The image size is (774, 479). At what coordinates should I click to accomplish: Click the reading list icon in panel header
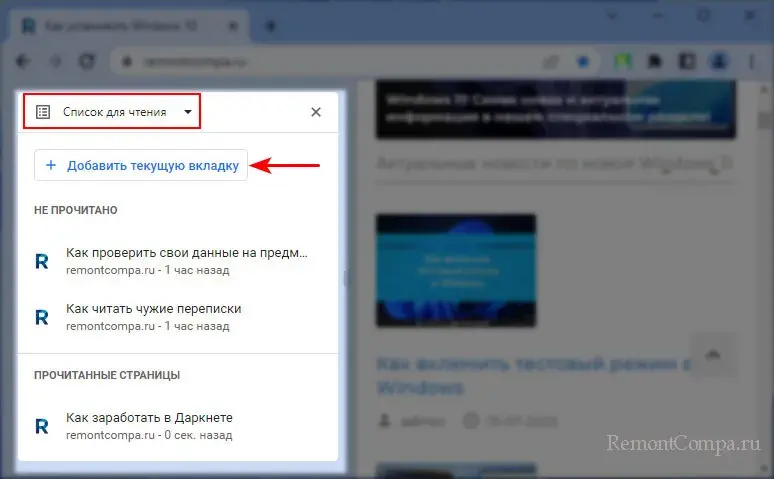[x=43, y=112]
